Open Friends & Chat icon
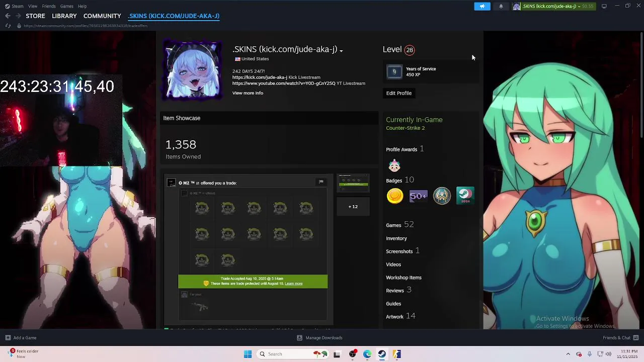The image size is (644, 362). (x=636, y=338)
